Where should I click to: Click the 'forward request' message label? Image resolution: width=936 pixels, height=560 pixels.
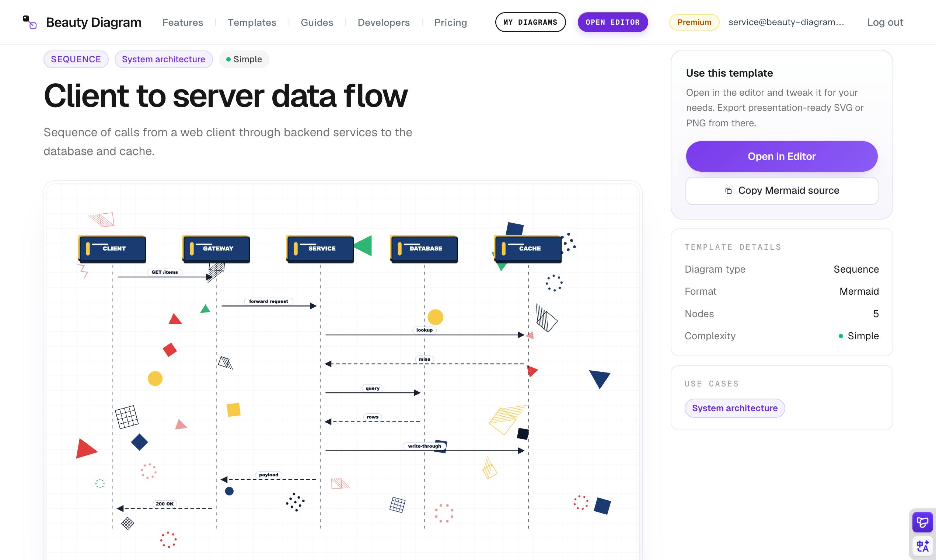pos(268,301)
